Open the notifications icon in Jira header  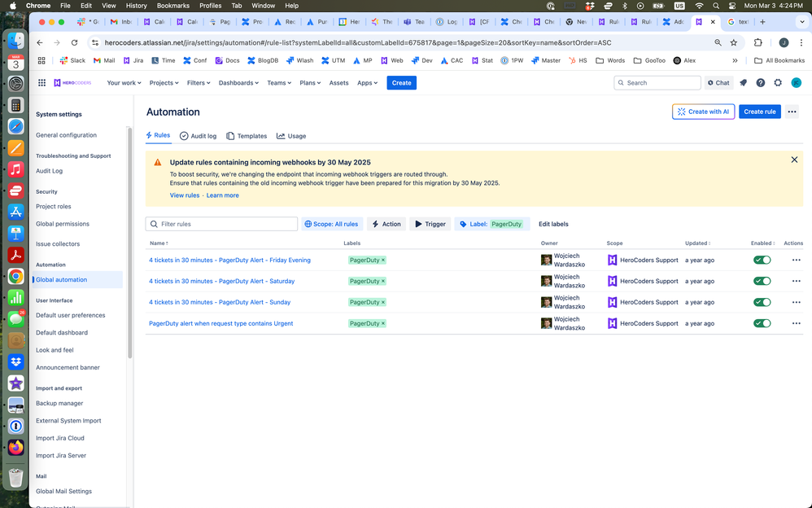click(743, 83)
